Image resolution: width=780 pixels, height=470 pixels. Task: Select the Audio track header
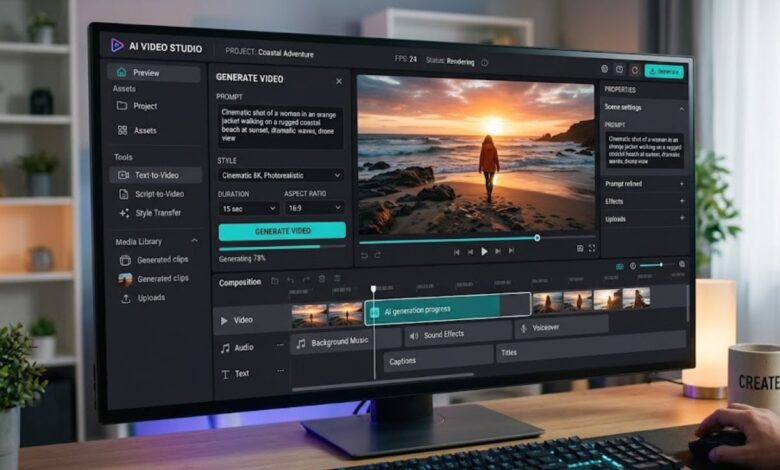(x=238, y=348)
